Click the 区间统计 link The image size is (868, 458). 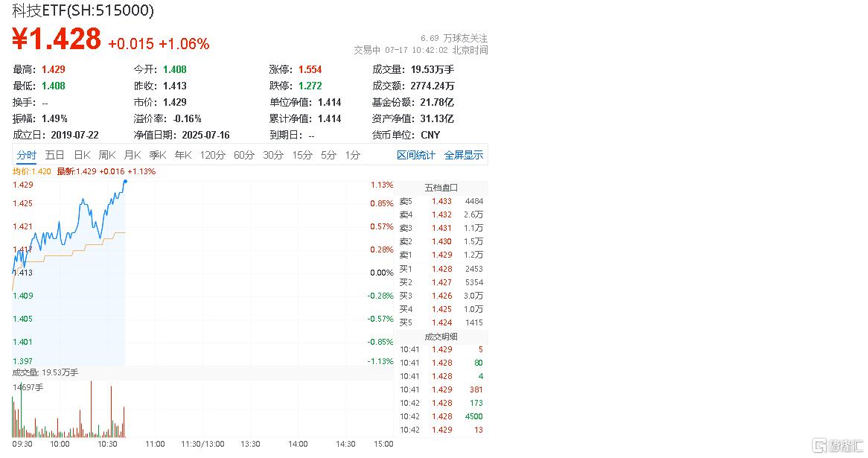[x=415, y=155]
